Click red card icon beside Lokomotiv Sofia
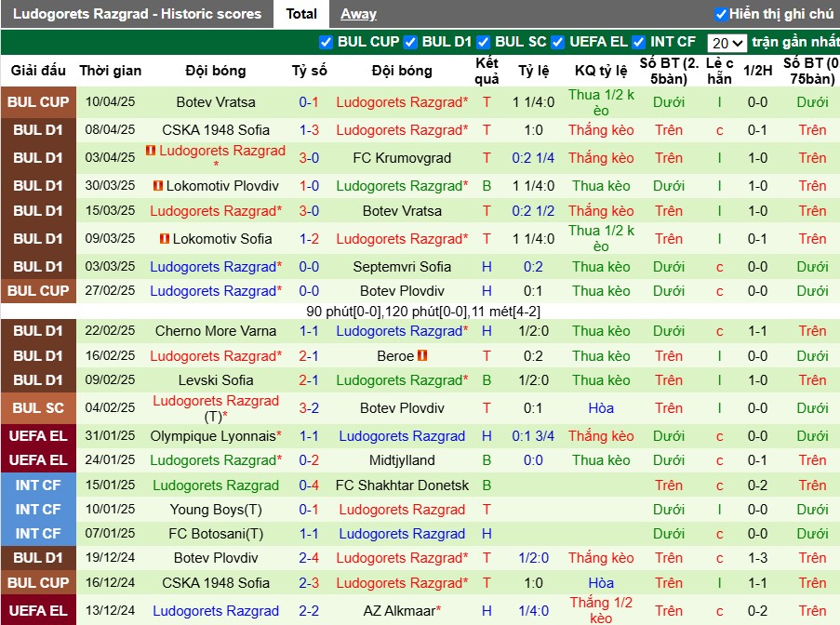Image resolution: width=840 pixels, height=625 pixels. [x=165, y=238]
